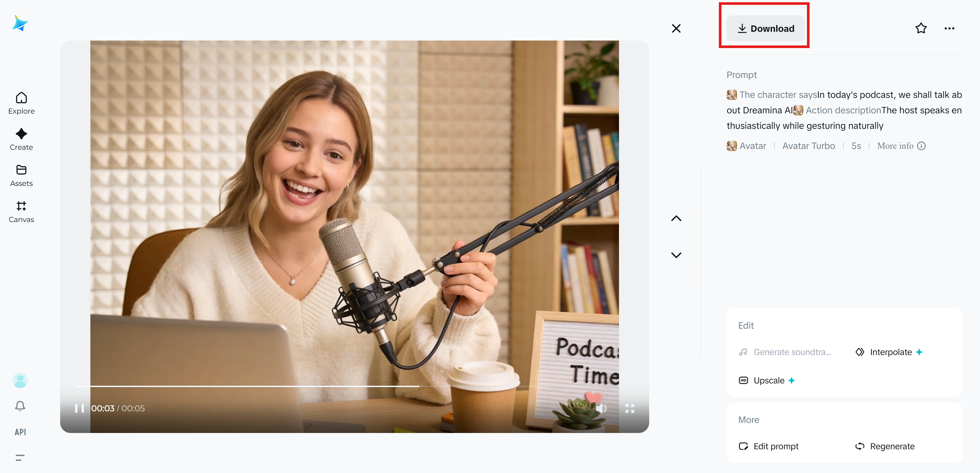
Task: Select Create in the sidebar
Action: [x=21, y=139]
